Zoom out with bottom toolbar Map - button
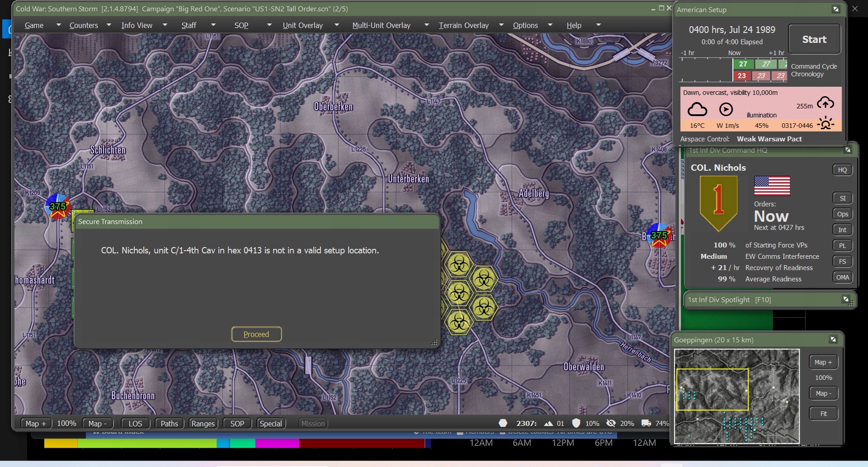Image resolution: width=868 pixels, height=467 pixels. [98, 424]
